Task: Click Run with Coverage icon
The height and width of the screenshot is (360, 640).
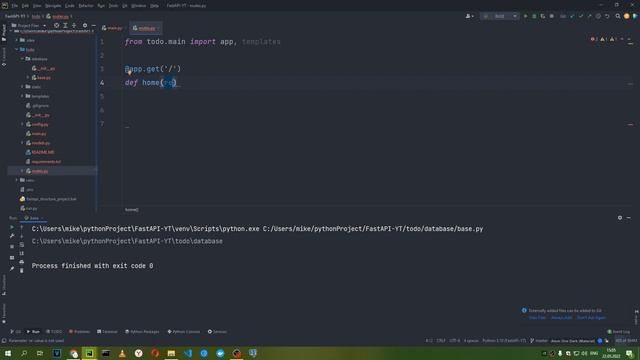Action: coord(542,16)
